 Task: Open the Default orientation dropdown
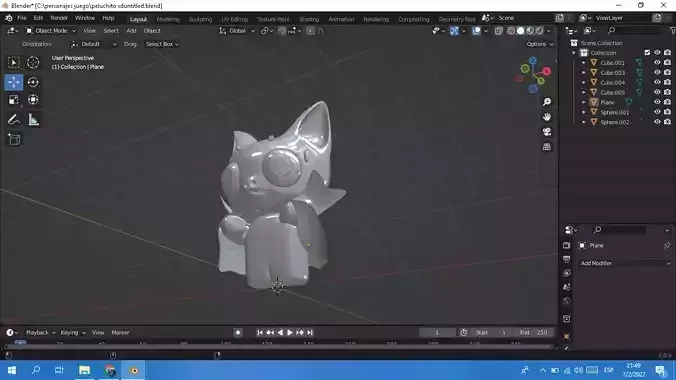point(94,44)
